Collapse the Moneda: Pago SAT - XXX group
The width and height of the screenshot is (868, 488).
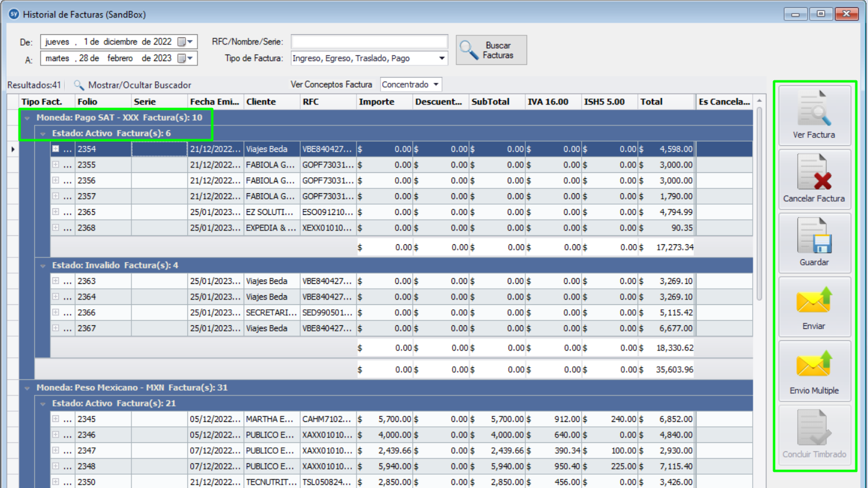27,118
